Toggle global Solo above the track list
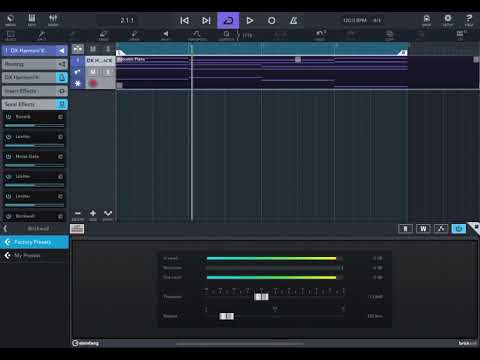 coord(108,49)
